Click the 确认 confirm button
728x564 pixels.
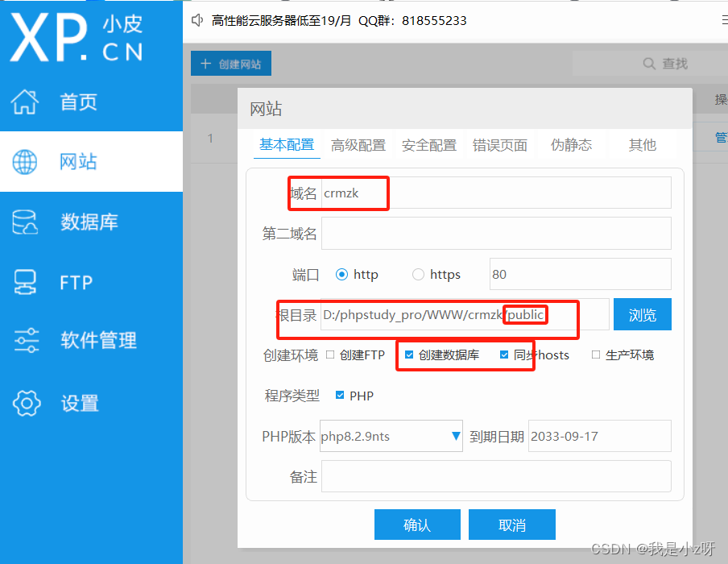pyautogui.click(x=417, y=525)
